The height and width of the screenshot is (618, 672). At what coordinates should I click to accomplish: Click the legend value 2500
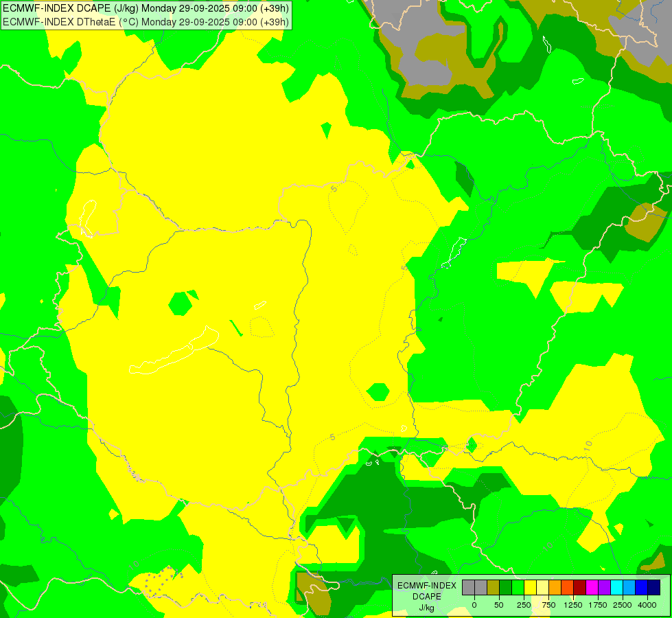coord(623,605)
